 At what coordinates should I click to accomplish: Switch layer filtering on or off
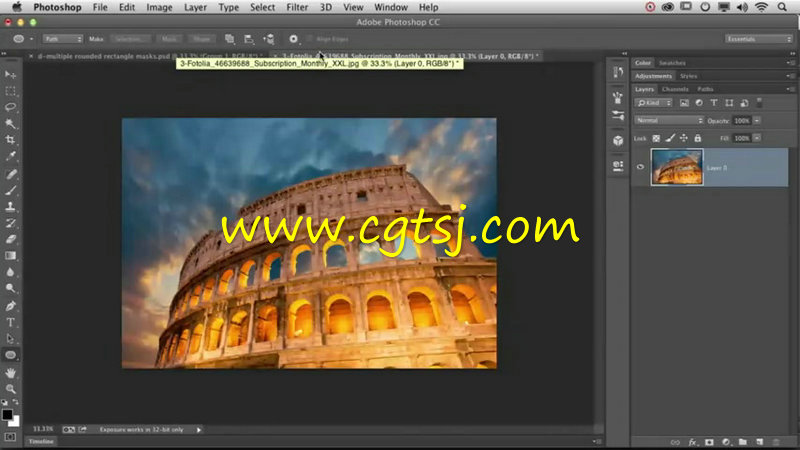pos(759,103)
